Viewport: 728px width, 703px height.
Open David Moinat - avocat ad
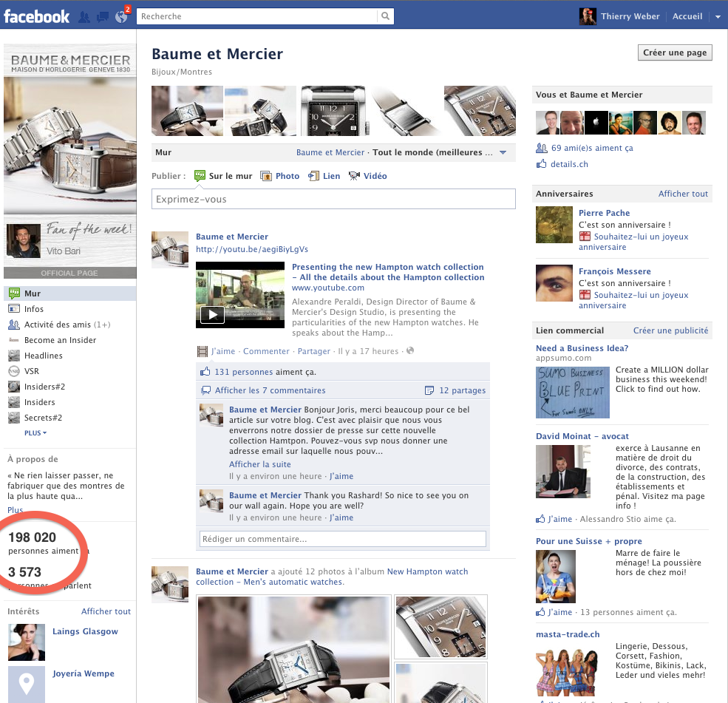click(582, 436)
